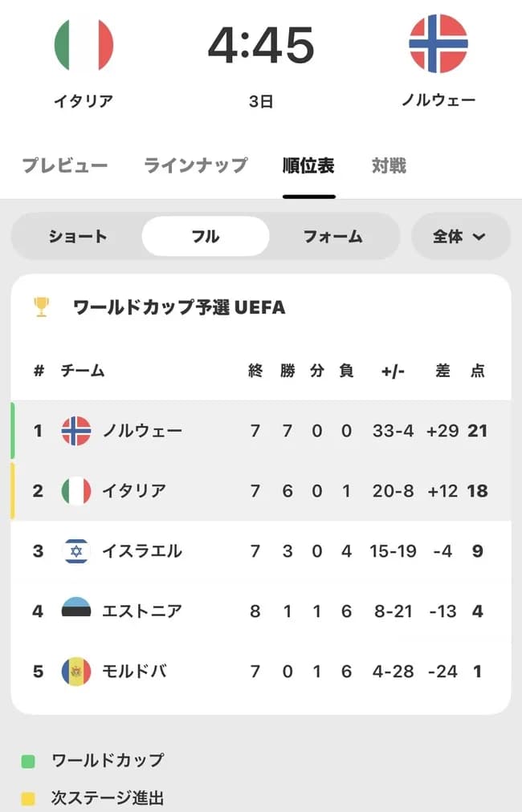Click the Estonia flag beside エストニア
The height and width of the screenshot is (812, 522).
[76, 611]
